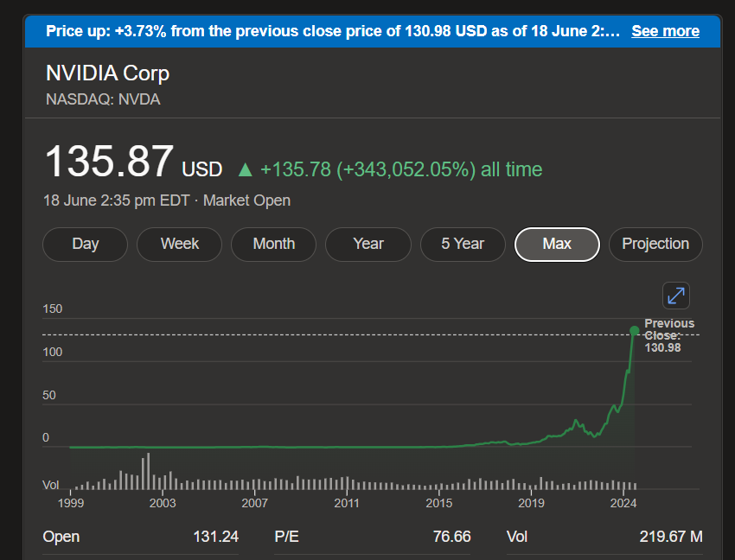Image resolution: width=735 pixels, height=560 pixels.
Task: Click the blue price-up notification banner
Action: (x=372, y=31)
